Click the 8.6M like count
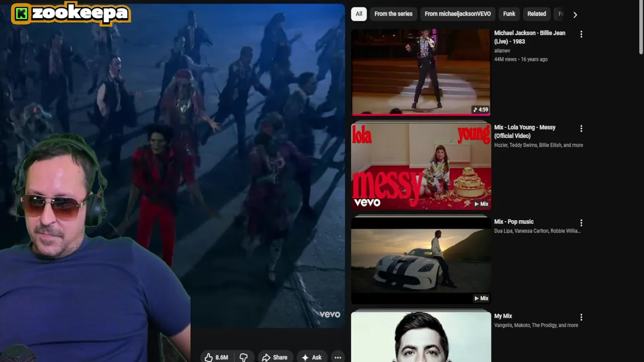This screenshot has width=644, height=362. pos(222,357)
